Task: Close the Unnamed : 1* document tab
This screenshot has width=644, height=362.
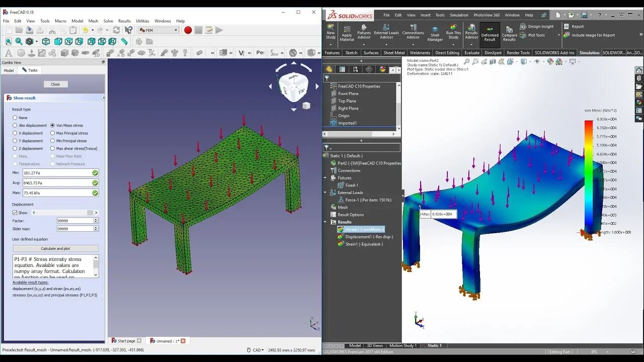Action: coord(183,341)
